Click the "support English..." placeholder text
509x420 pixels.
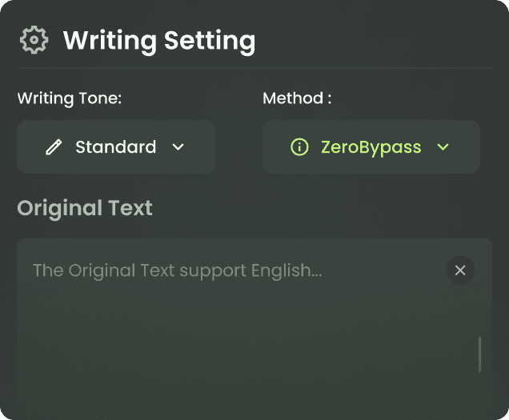click(x=250, y=271)
